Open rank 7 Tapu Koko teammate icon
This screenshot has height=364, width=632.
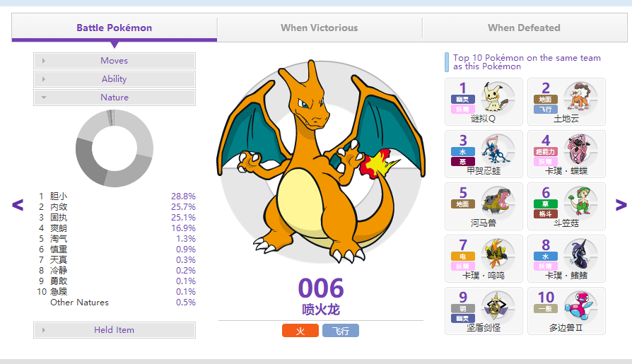[499, 254]
